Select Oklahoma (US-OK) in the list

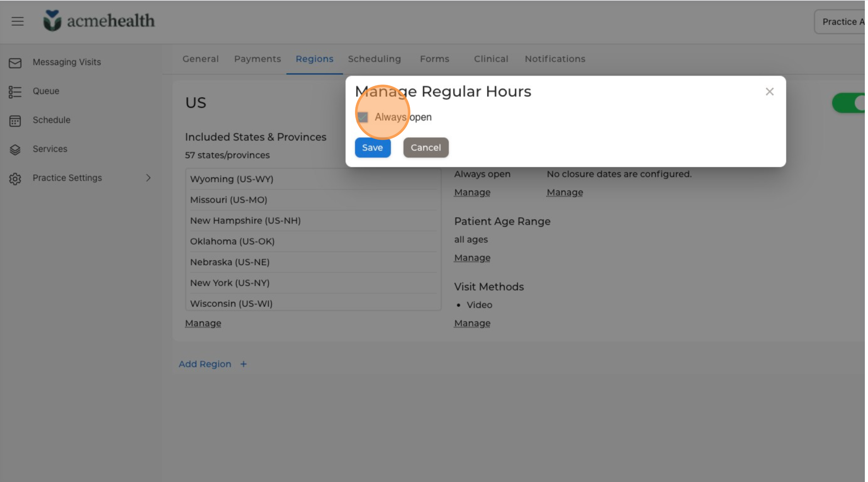[x=313, y=242]
